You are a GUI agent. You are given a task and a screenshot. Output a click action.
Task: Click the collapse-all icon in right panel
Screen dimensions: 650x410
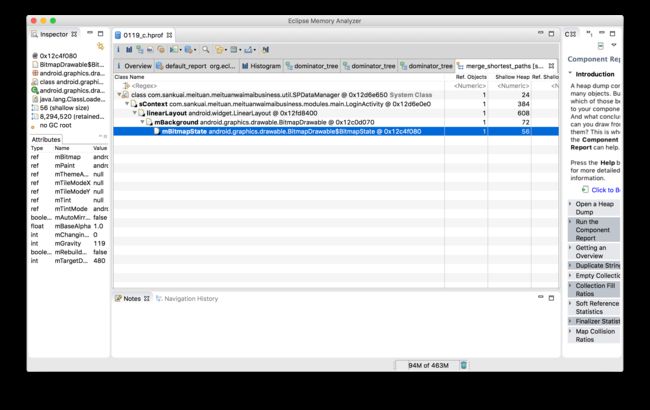pyautogui.click(x=601, y=46)
